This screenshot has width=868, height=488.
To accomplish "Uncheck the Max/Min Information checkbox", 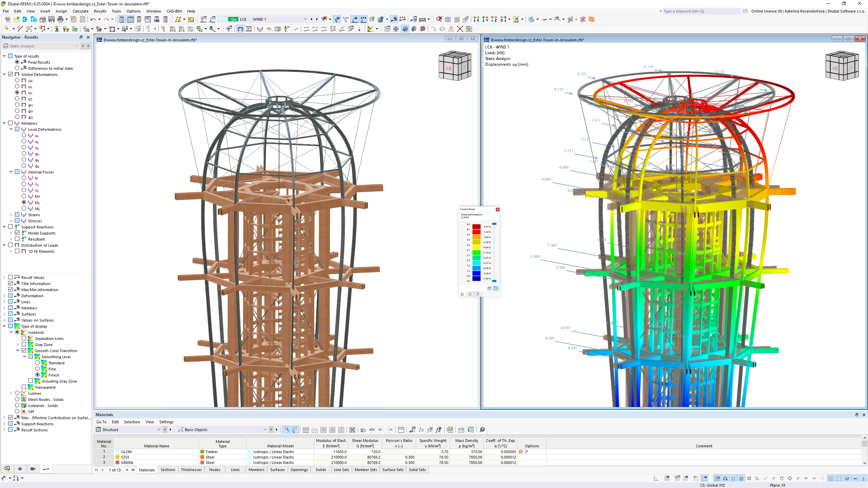I will tap(11, 289).
